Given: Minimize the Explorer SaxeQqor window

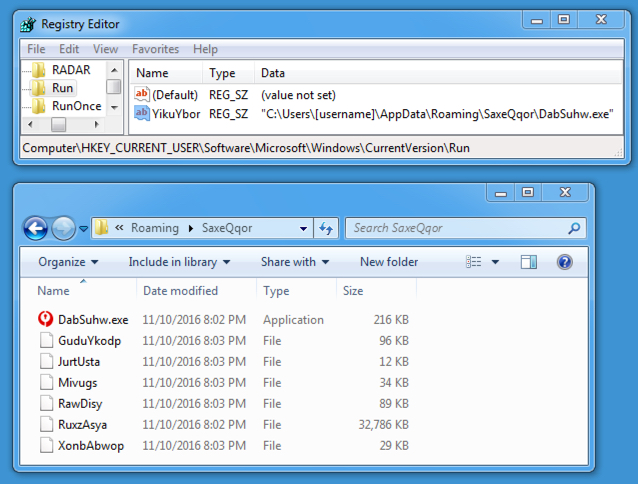Looking at the screenshot, I should click(501, 193).
